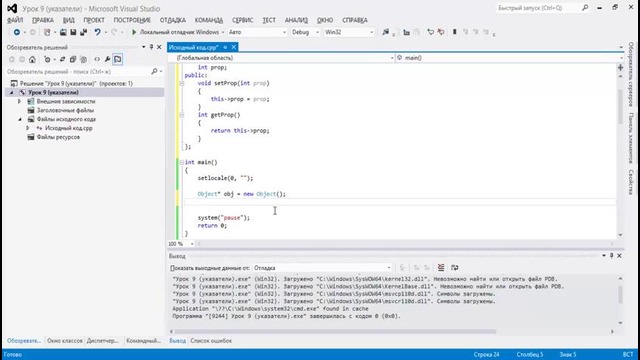640x360 pixels.
Task: Expand the Исходный код.cpp tree node
Action: 28,128
